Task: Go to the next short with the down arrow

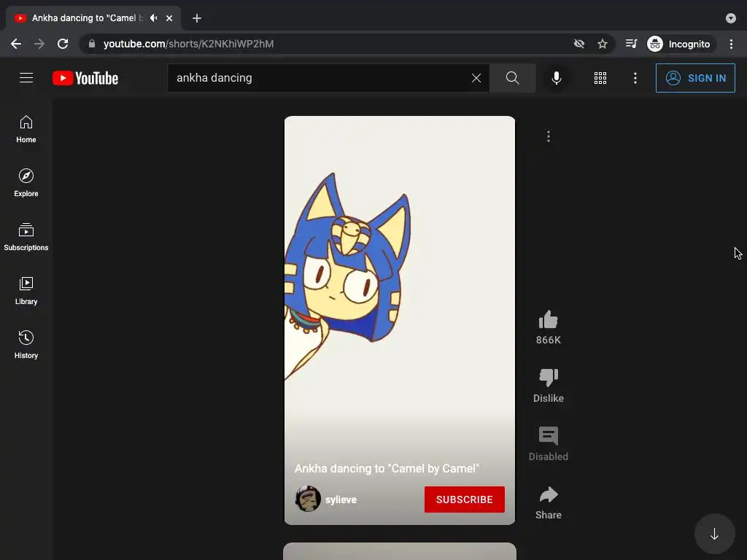Action: point(714,534)
